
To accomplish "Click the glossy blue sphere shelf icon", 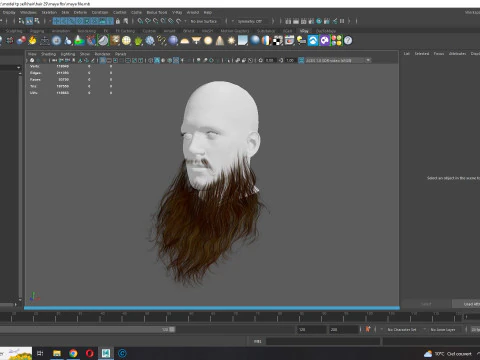I will 255,41.
